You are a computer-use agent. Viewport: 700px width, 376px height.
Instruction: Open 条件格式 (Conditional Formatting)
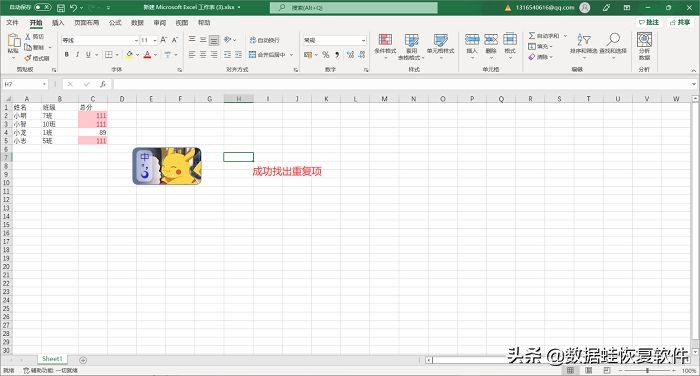[385, 46]
